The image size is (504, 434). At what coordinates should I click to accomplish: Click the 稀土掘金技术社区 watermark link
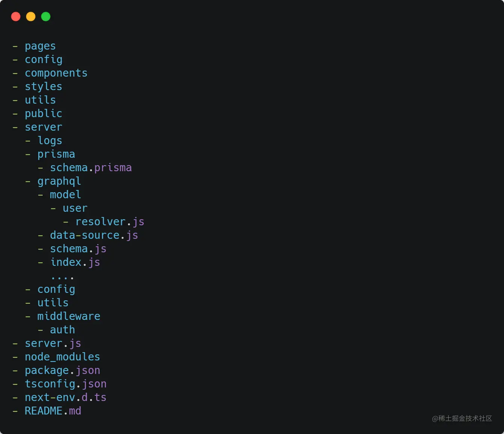(463, 419)
